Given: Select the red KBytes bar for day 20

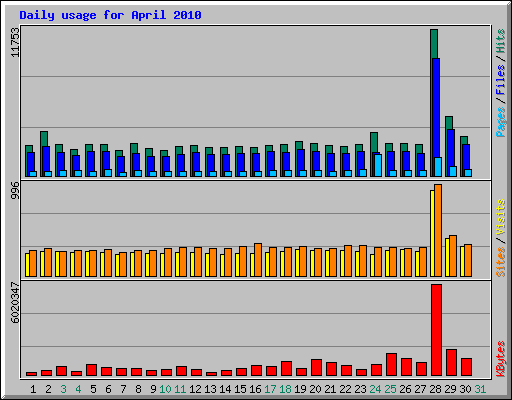Looking at the screenshot, I should coord(316,368).
